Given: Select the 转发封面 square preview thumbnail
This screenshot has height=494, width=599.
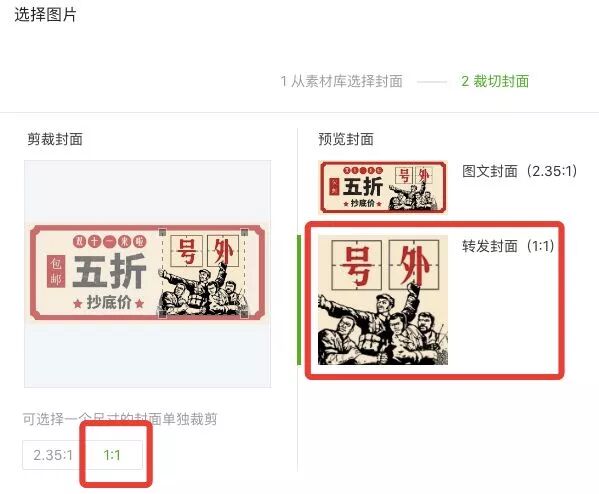Looking at the screenshot, I should point(383,300).
